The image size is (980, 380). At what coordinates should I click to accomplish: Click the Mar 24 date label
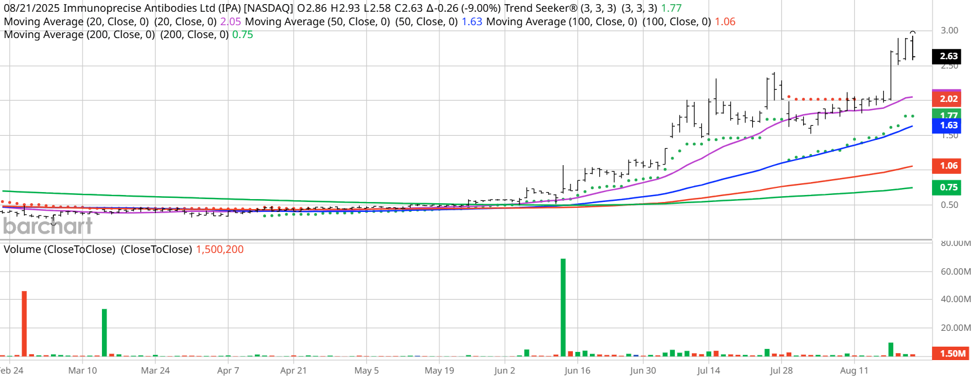tap(155, 370)
